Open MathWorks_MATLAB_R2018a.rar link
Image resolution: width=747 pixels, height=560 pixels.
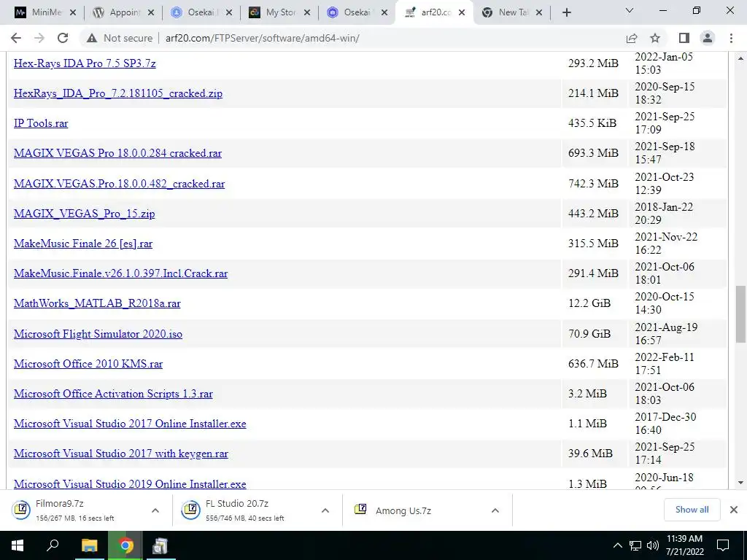pyautogui.click(x=97, y=303)
